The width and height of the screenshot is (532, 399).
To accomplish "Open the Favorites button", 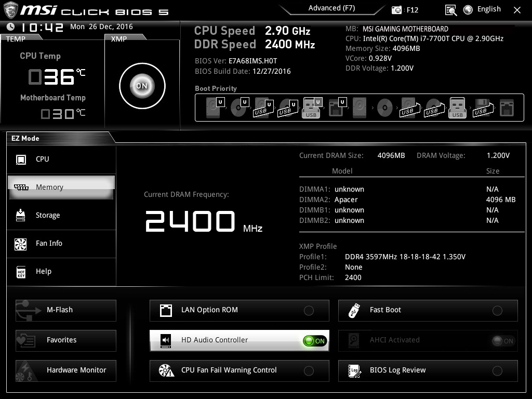I will pos(66,340).
